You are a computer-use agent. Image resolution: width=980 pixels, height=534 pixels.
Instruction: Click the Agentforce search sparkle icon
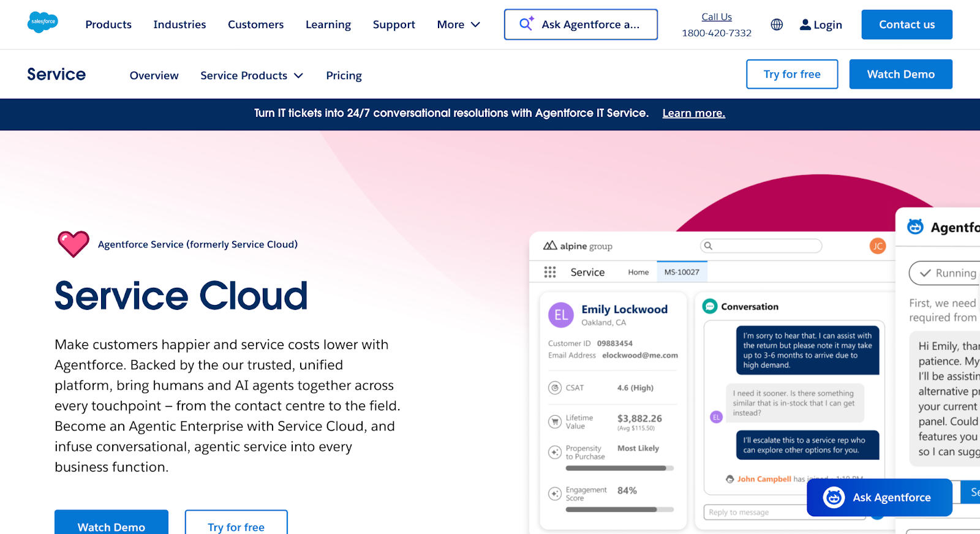pyautogui.click(x=527, y=23)
